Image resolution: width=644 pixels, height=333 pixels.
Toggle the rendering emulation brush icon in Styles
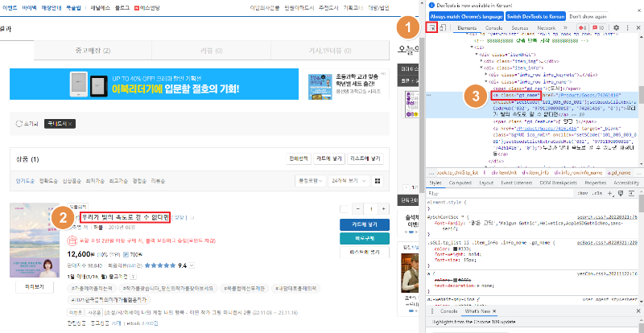pyautogui.click(x=621, y=193)
